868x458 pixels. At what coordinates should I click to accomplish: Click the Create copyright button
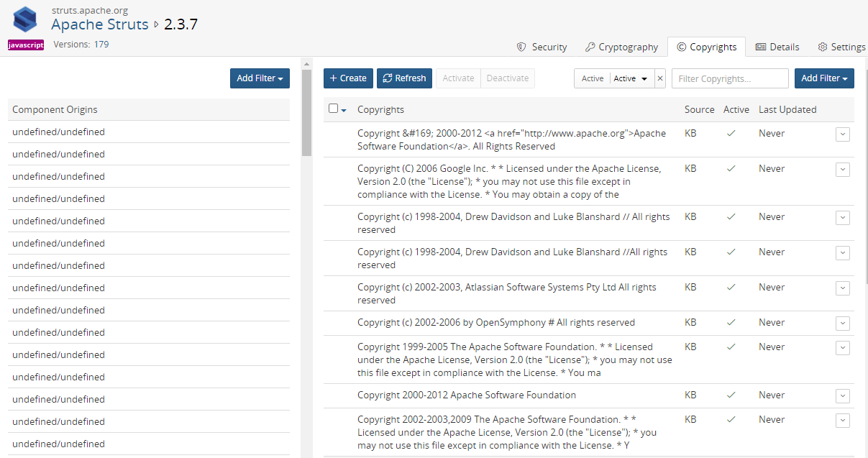[x=348, y=78]
